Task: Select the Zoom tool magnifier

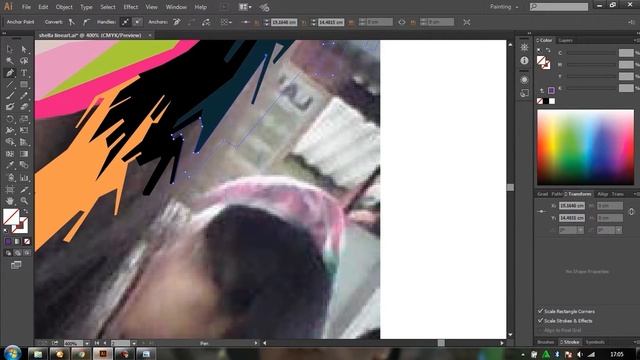Action: (x=24, y=201)
